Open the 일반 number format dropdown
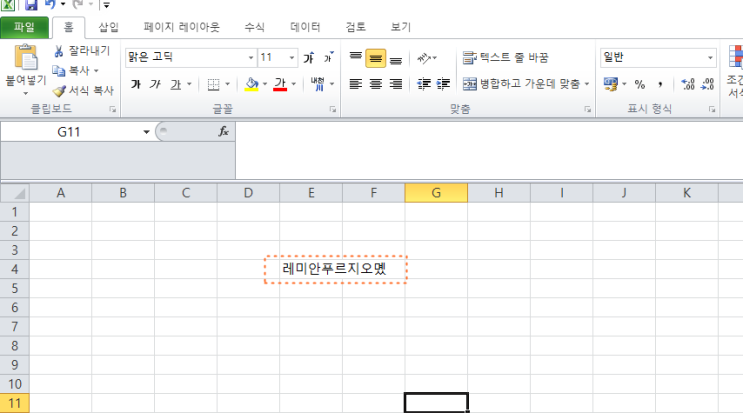Viewport: 743px width, 413px height. coord(710,58)
